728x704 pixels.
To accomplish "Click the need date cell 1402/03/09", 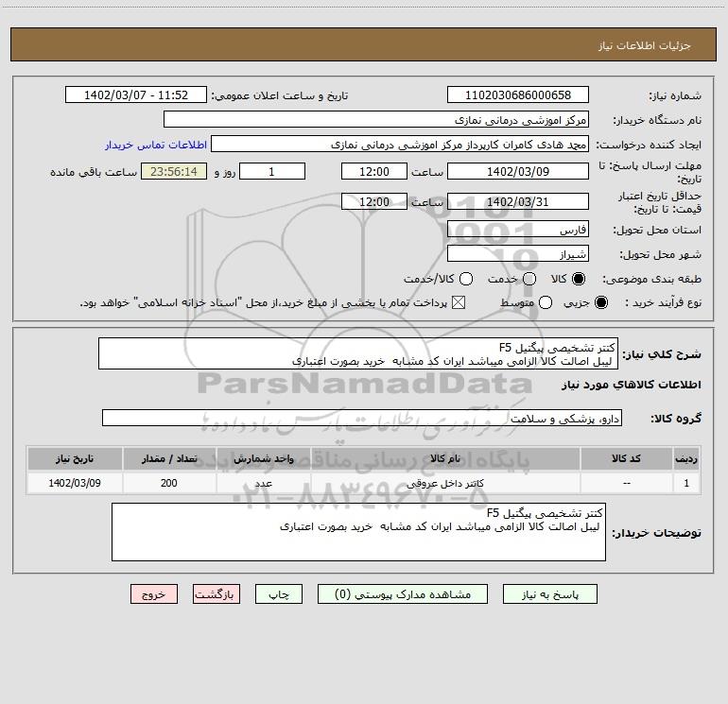I will [x=75, y=483].
